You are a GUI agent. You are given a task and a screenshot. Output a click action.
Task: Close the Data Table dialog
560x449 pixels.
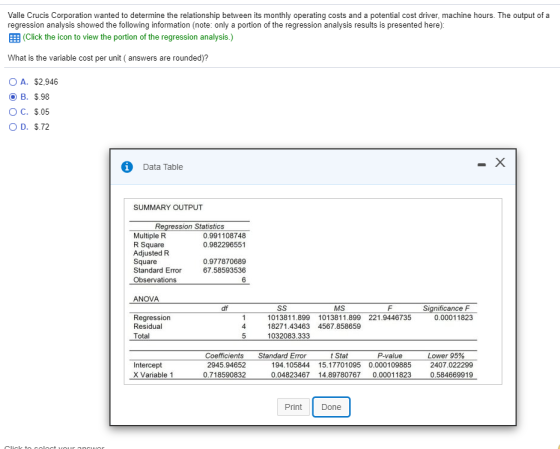pos(500,163)
